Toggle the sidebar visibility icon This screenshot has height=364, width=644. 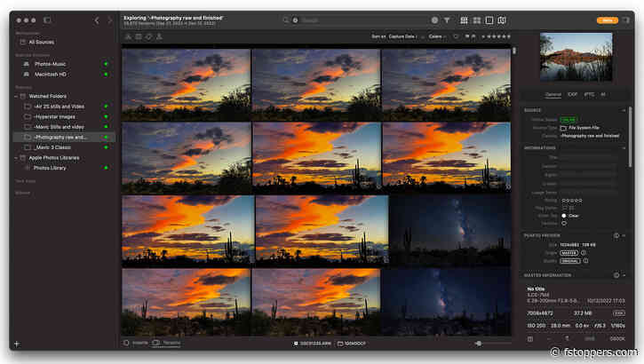(x=47, y=20)
